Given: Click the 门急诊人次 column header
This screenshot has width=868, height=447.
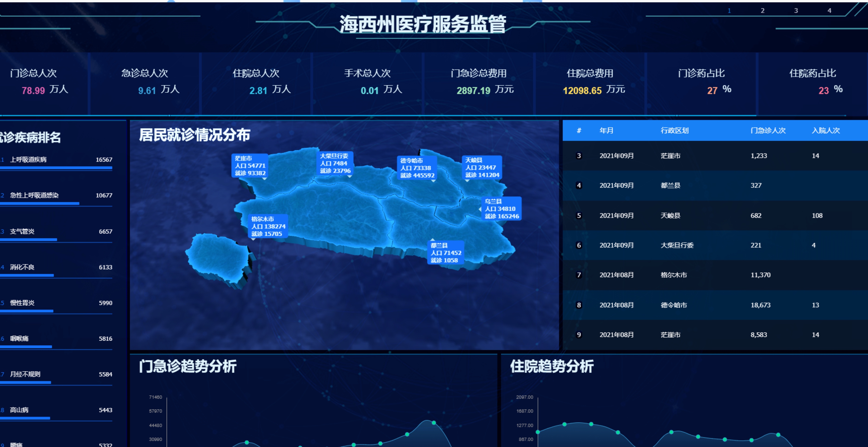Looking at the screenshot, I should [768, 130].
